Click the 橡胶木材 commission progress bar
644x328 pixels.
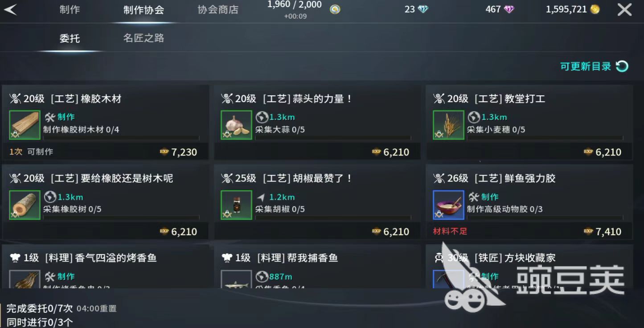121,138
